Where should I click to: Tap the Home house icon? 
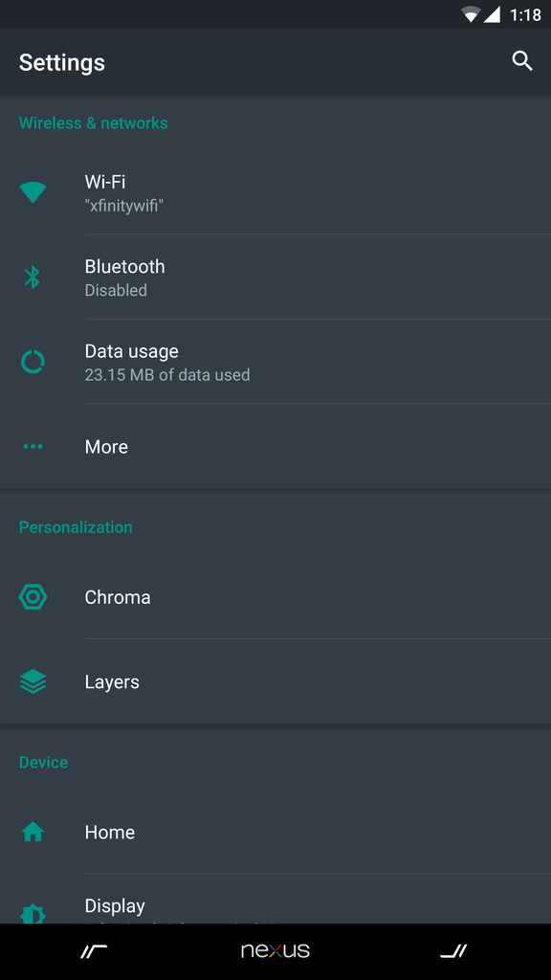(33, 832)
